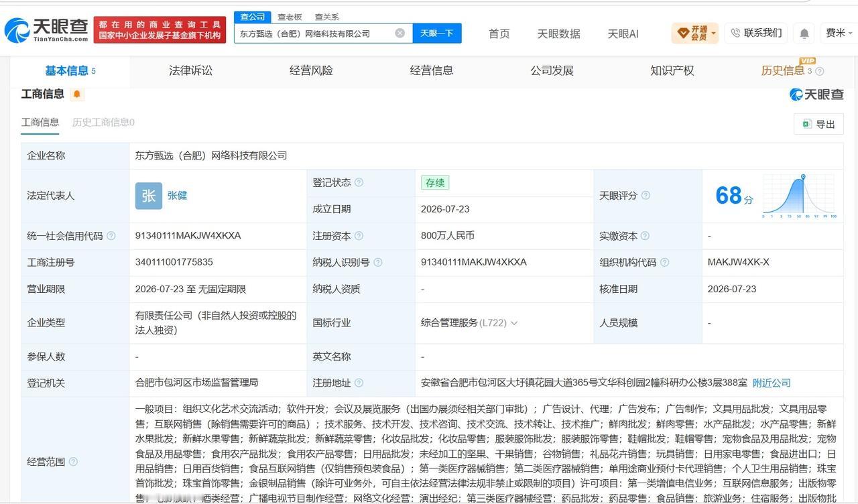858x504 pixels.
Task: Click the 综合管理服务 industry value
Action: [449, 323]
